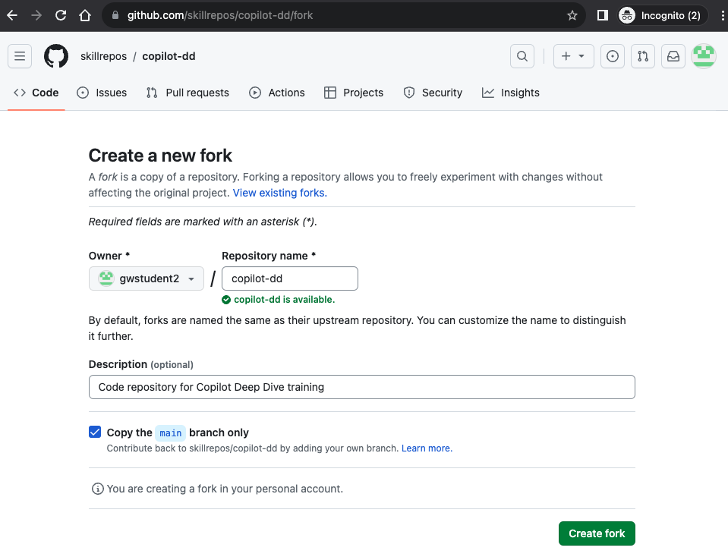This screenshot has width=728, height=560.
Task: Open browser home page icon
Action: click(x=85, y=15)
